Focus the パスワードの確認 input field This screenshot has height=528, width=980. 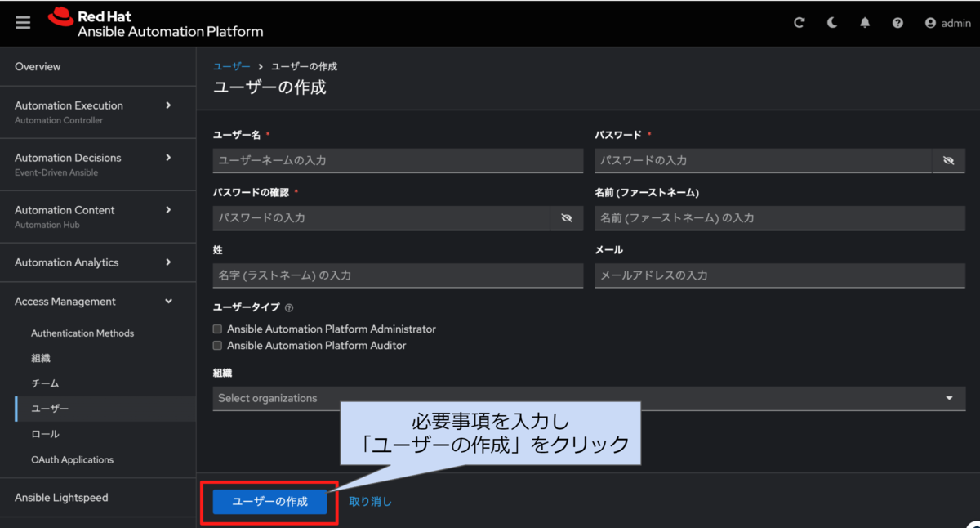point(381,218)
